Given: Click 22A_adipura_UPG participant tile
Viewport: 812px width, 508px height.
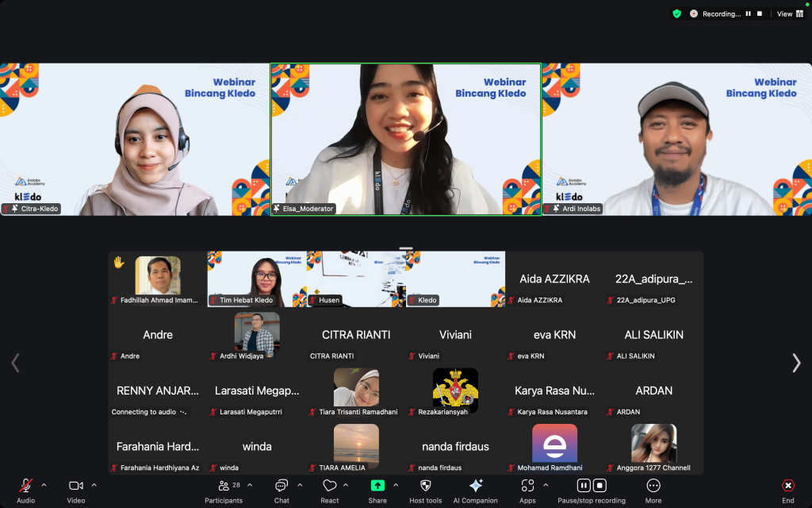Looking at the screenshot, I should pos(653,279).
